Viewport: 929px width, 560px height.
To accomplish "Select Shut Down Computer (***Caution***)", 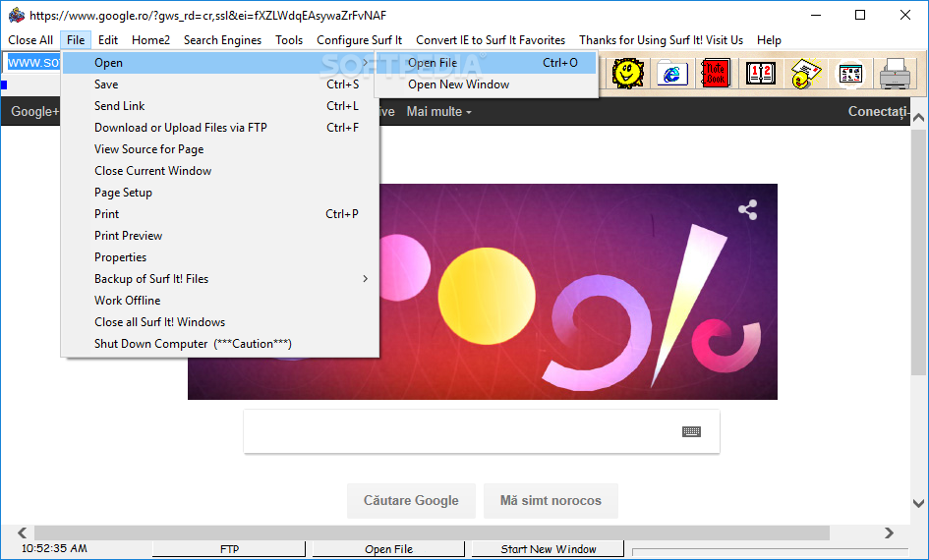I will pos(220,344).
